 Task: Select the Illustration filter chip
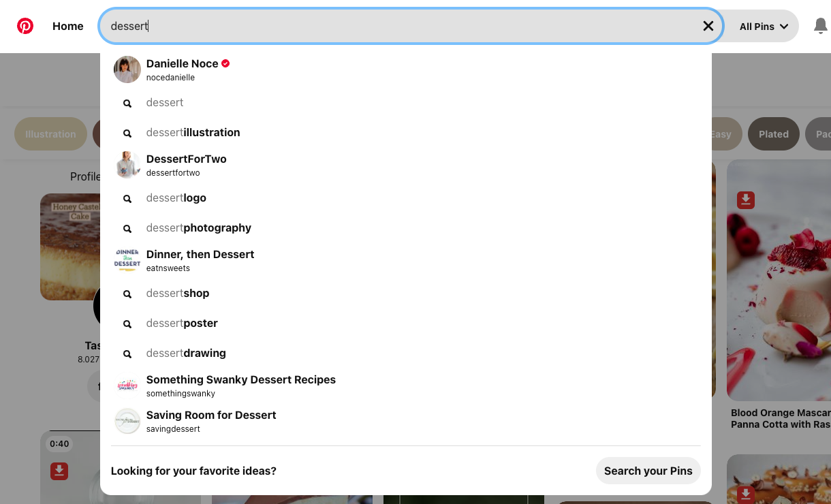pos(50,134)
